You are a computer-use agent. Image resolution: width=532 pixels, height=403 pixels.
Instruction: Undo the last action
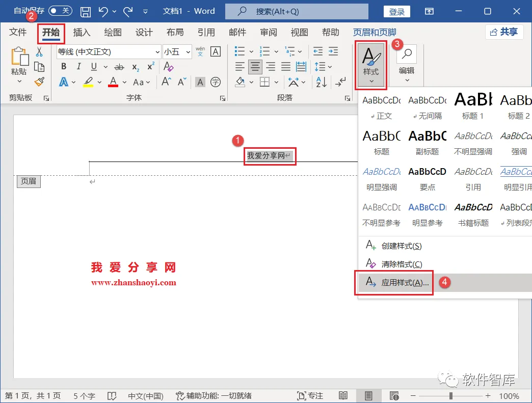(x=103, y=12)
